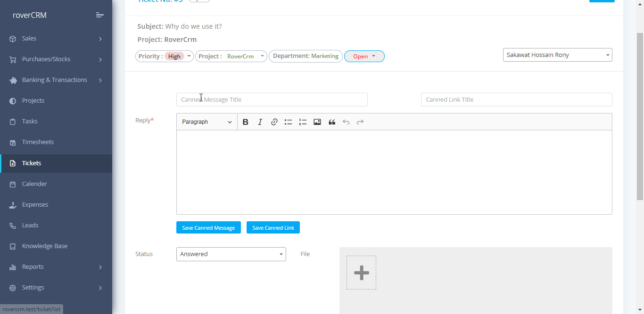
Task: Click the Save Canned Message button
Action: pyautogui.click(x=208, y=228)
